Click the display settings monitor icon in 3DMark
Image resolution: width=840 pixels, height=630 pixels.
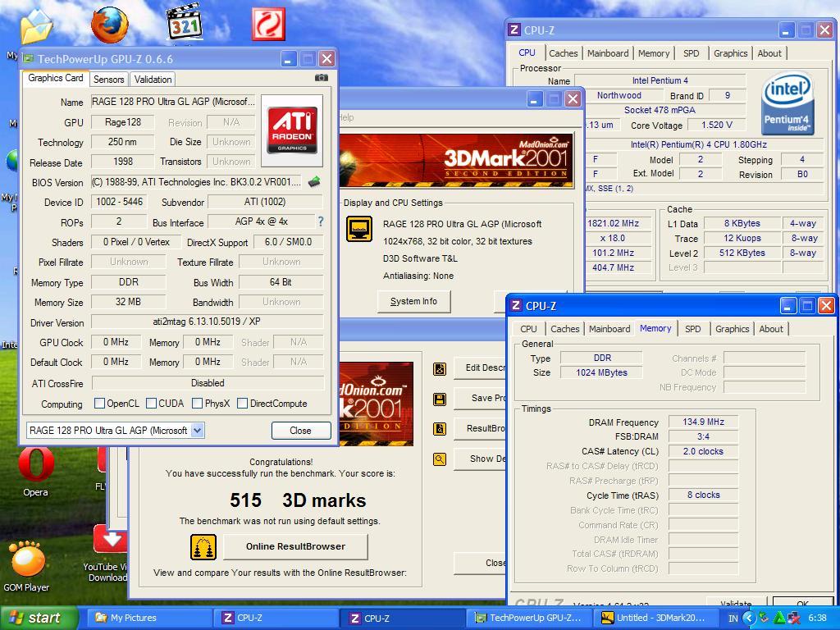pos(359,229)
